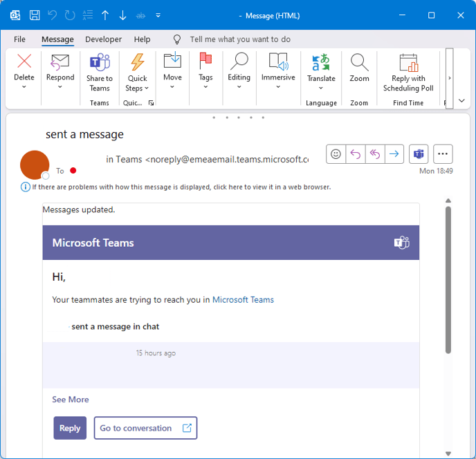Expand the Respond dropdown chevron
This screenshot has height=459, width=476.
pyautogui.click(x=60, y=87)
